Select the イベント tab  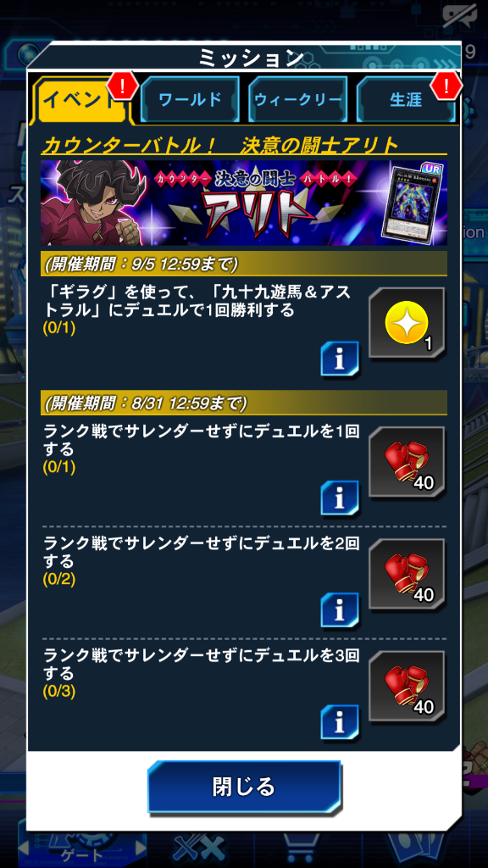(82, 100)
